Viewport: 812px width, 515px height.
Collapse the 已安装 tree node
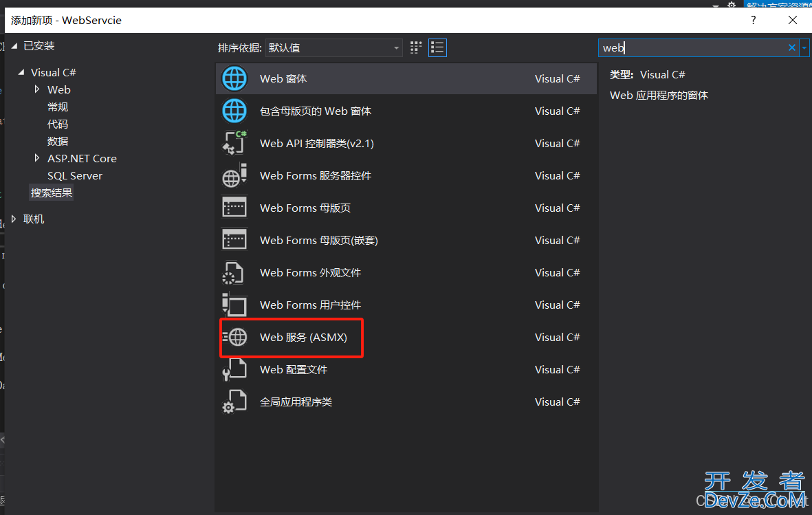tap(14, 46)
